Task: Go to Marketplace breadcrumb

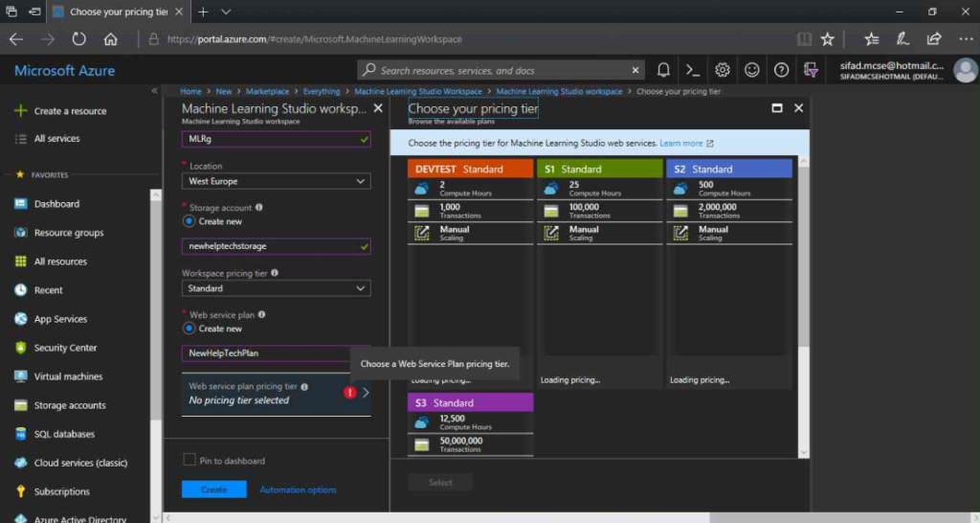Action: point(267,91)
